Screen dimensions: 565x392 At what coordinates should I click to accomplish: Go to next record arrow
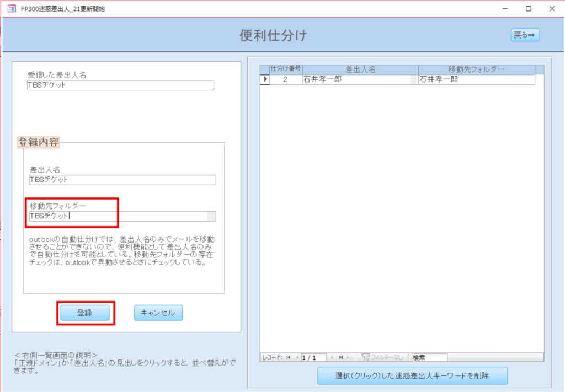point(332,357)
